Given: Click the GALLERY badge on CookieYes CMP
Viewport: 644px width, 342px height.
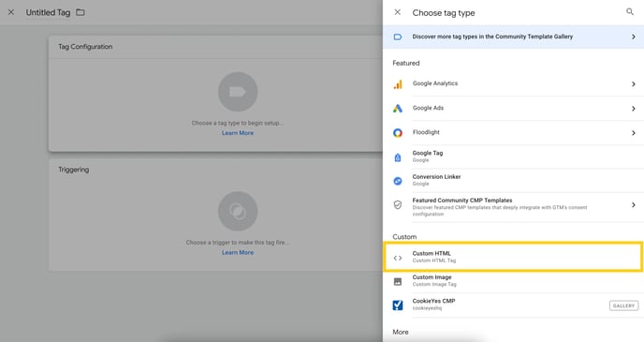Looking at the screenshot, I should pos(623,305).
